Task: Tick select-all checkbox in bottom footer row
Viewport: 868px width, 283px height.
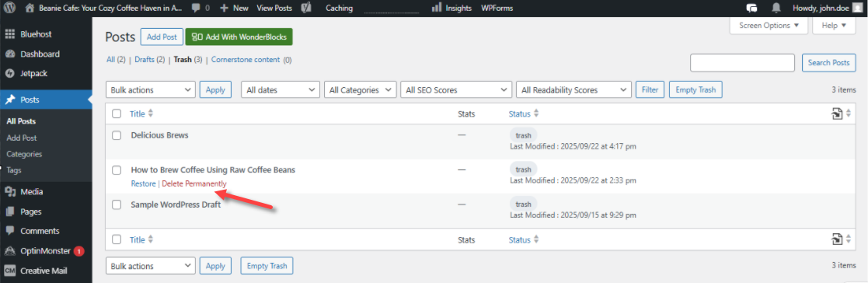Action: pos(117,239)
